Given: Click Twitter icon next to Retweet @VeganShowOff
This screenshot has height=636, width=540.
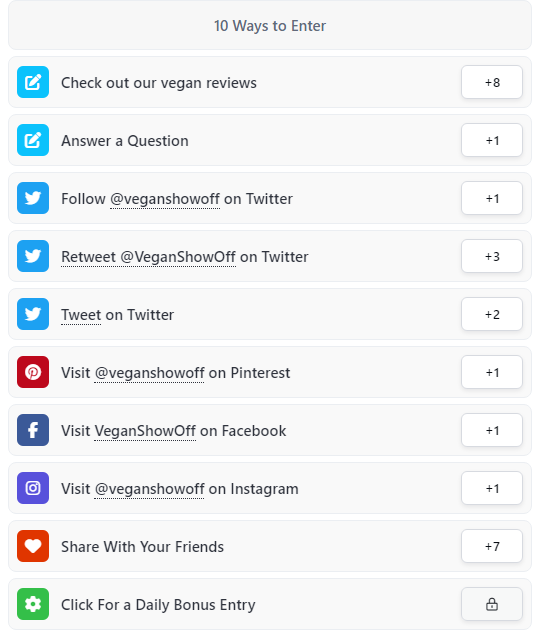Looking at the screenshot, I should [x=33, y=256].
